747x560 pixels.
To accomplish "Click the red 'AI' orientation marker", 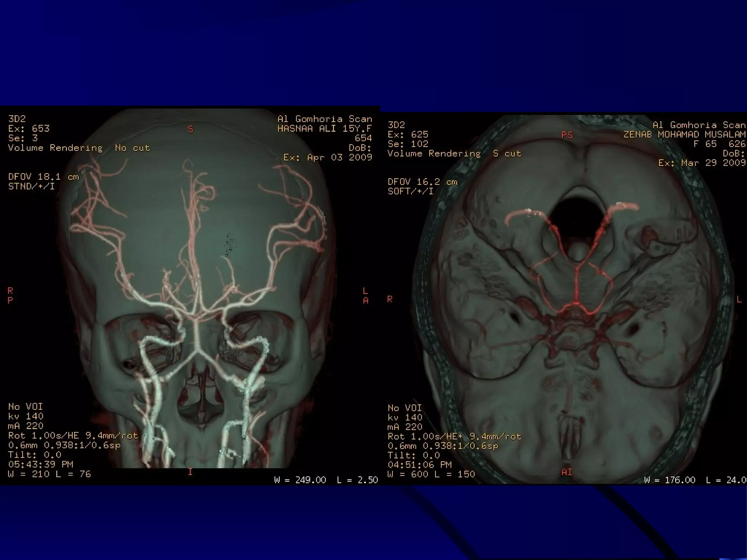I will (566, 472).
